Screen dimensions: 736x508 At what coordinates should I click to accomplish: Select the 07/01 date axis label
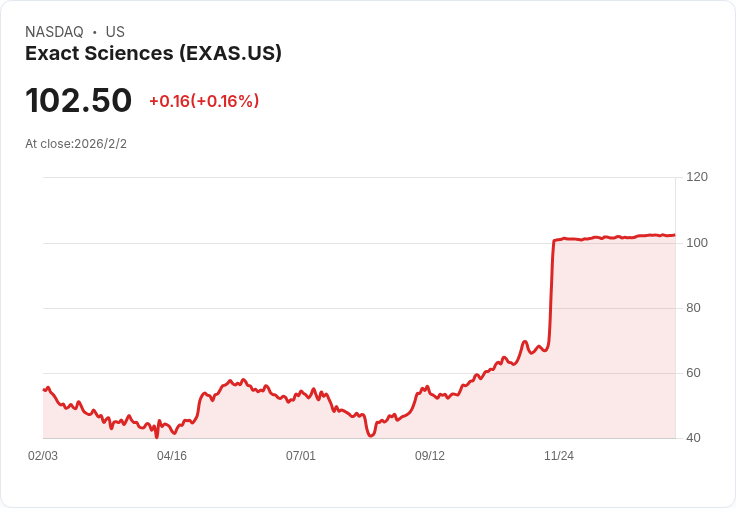pyautogui.click(x=301, y=456)
